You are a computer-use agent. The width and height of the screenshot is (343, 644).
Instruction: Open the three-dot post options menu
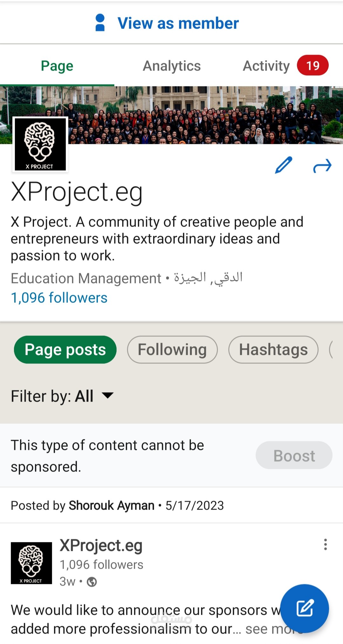(325, 544)
